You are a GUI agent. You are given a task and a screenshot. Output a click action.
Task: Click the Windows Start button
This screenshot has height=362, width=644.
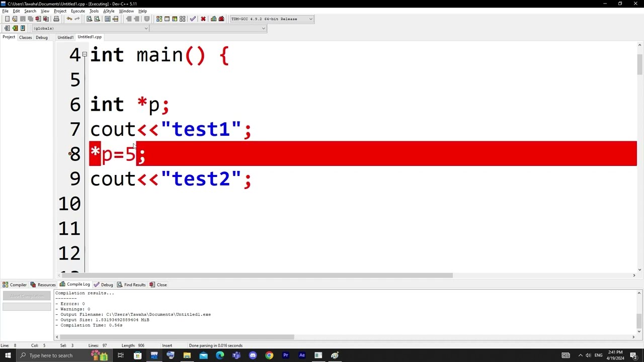pyautogui.click(x=8, y=355)
